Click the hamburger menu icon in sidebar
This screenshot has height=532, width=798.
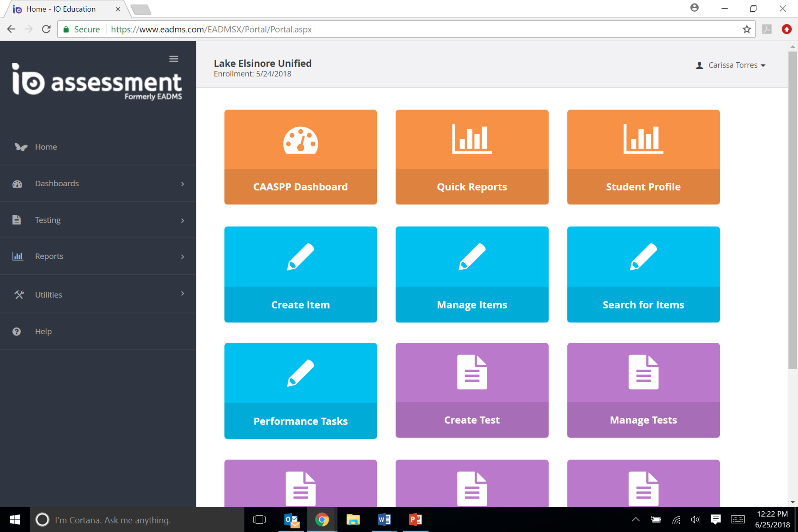[x=174, y=59]
